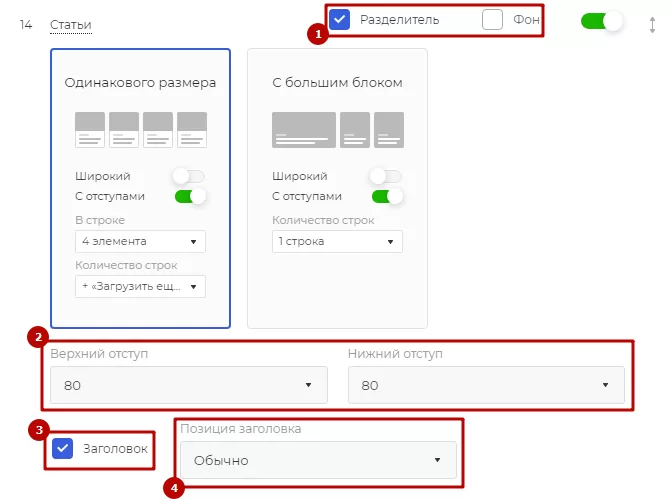
Task: Open the 4 элемента dropdown
Action: pyautogui.click(x=140, y=241)
